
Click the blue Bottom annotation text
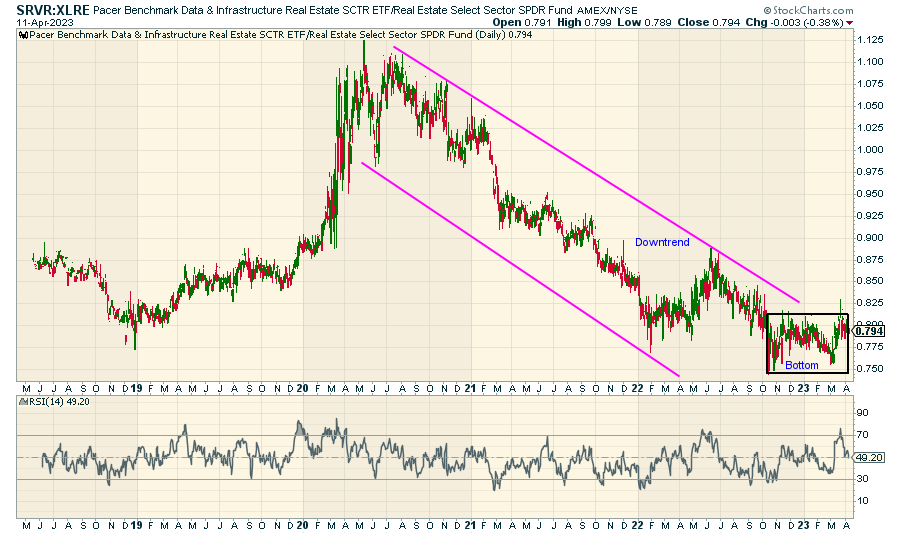pos(801,366)
